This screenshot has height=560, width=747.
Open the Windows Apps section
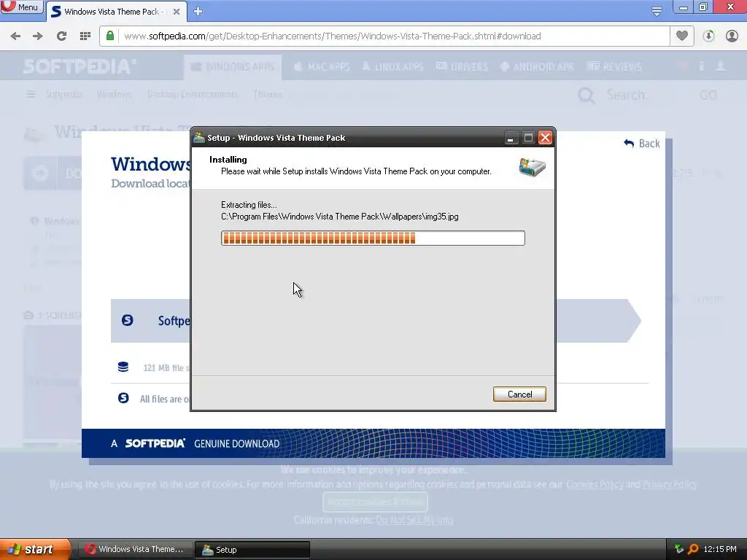tap(233, 66)
